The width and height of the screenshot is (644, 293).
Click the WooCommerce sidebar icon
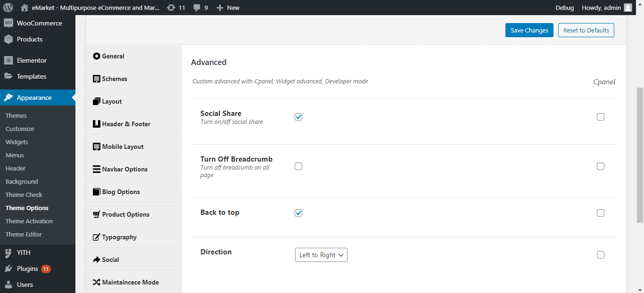point(8,23)
